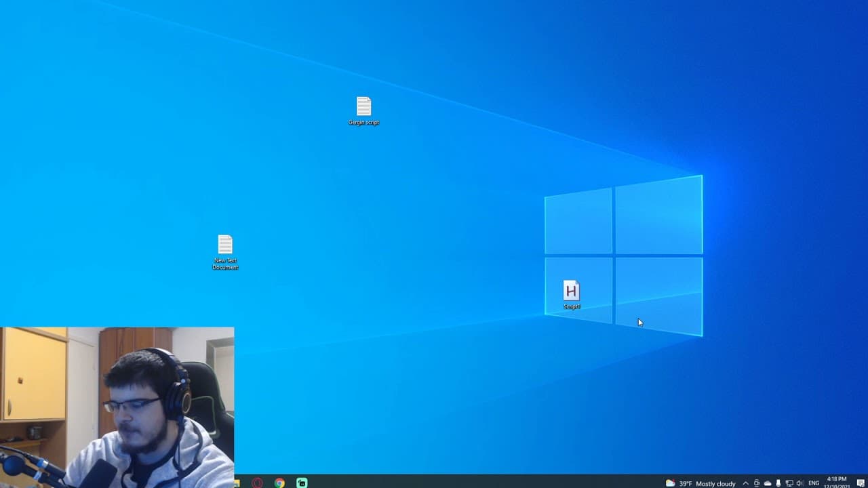Viewport: 868px width, 488px height.
Task: Open Opera browser from the taskbar
Action: [x=258, y=483]
